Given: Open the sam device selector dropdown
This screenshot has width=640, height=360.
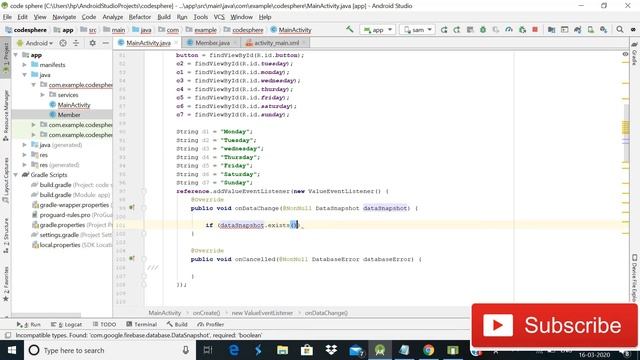Looking at the screenshot, I should (x=418, y=30).
